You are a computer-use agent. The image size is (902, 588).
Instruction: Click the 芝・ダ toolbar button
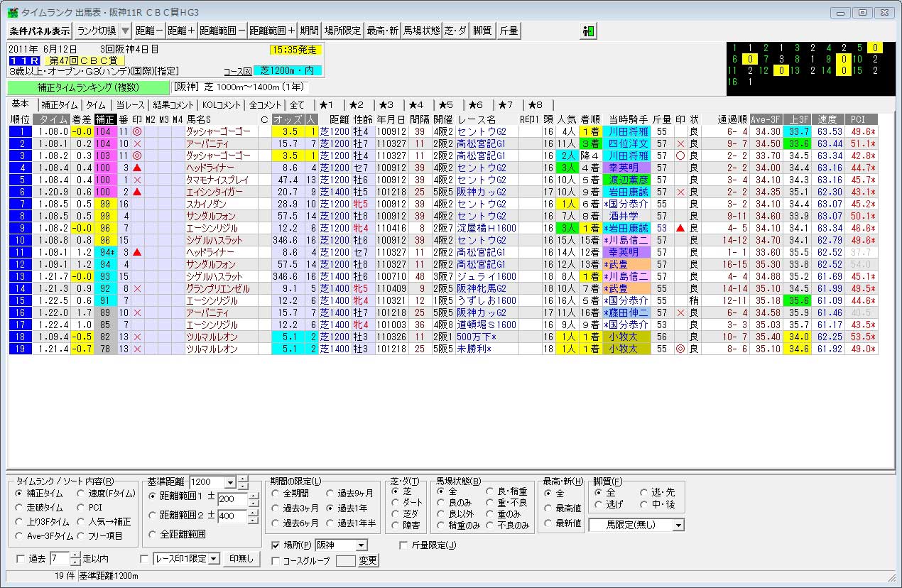click(x=456, y=31)
